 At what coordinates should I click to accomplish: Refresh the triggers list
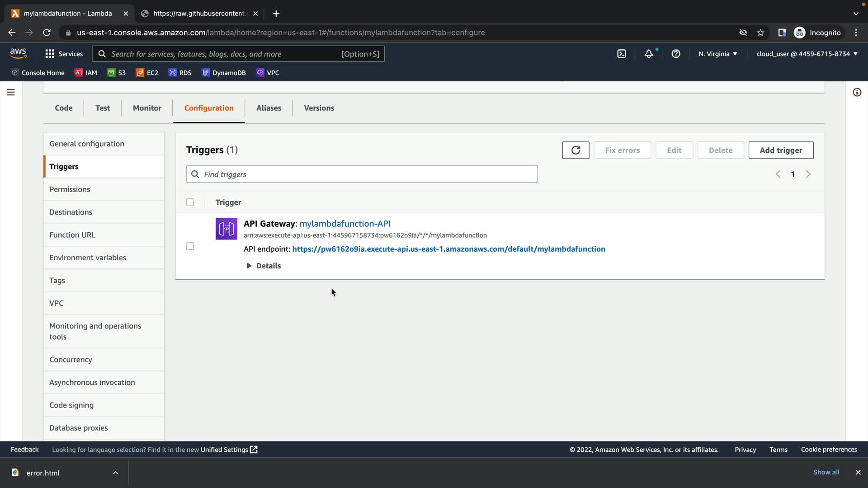tap(576, 150)
